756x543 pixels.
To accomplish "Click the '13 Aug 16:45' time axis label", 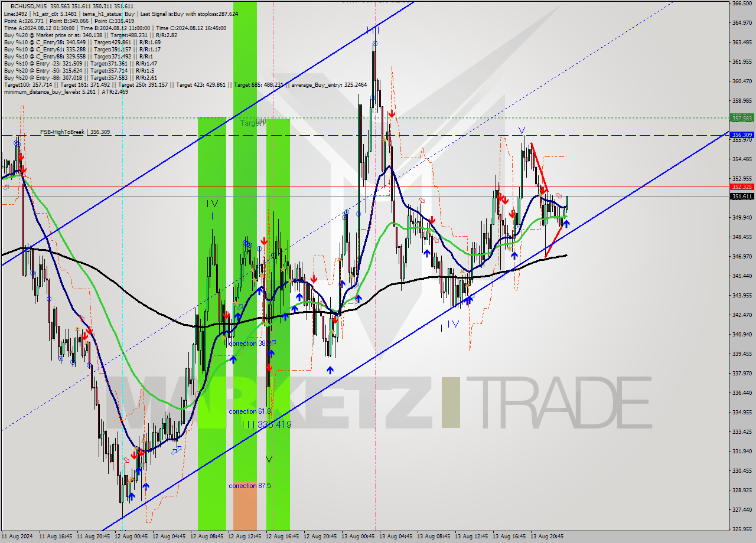I will [x=509, y=537].
